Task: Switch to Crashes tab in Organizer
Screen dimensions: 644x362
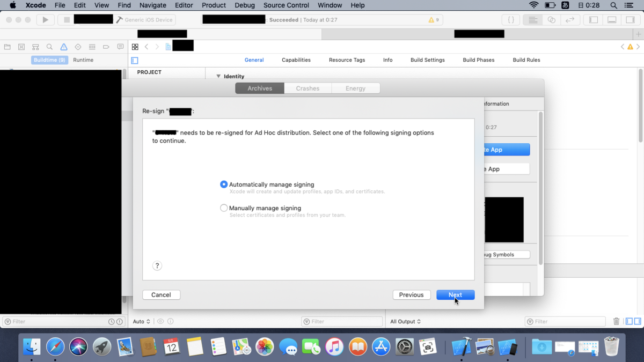Action: point(308,88)
